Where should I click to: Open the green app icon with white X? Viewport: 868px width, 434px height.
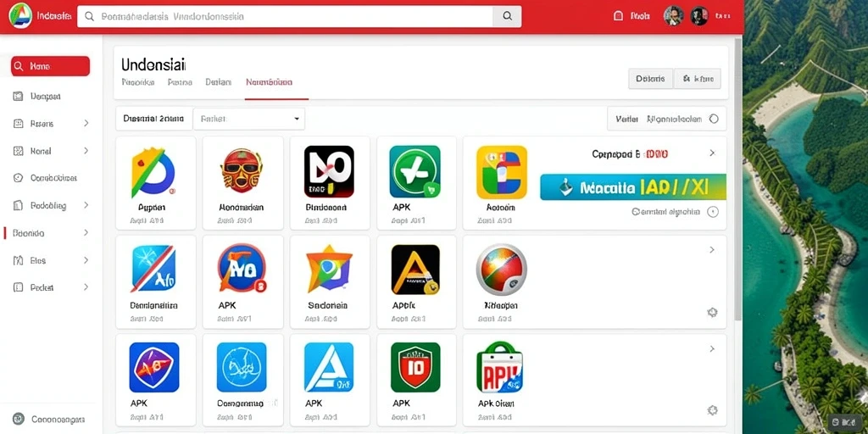(x=415, y=171)
